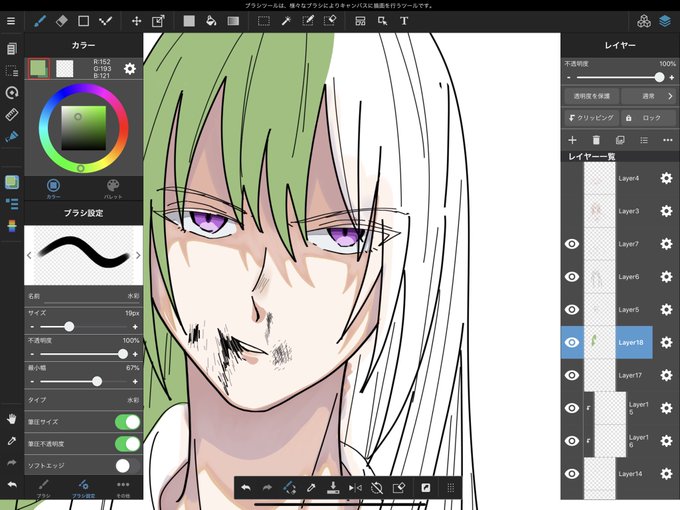This screenshot has height=510, width=680.
Task: Show next brush preview arrow
Action: click(x=138, y=255)
